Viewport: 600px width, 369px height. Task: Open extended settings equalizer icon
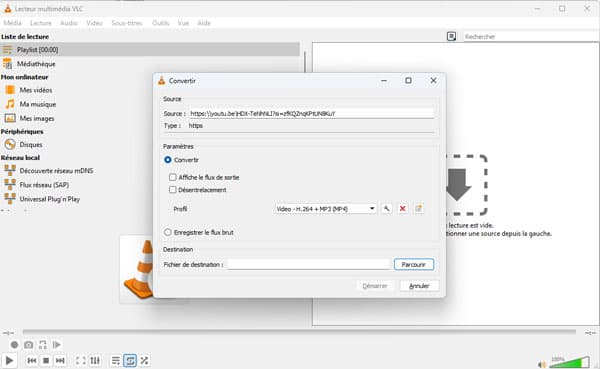click(95, 360)
